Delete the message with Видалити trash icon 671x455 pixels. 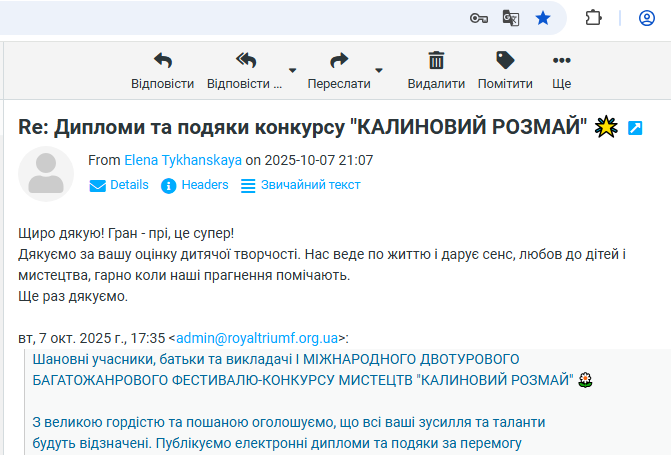coord(436,61)
